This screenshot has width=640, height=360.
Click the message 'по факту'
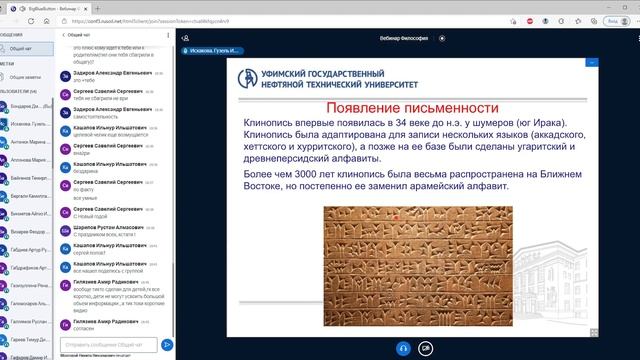[x=84, y=189]
